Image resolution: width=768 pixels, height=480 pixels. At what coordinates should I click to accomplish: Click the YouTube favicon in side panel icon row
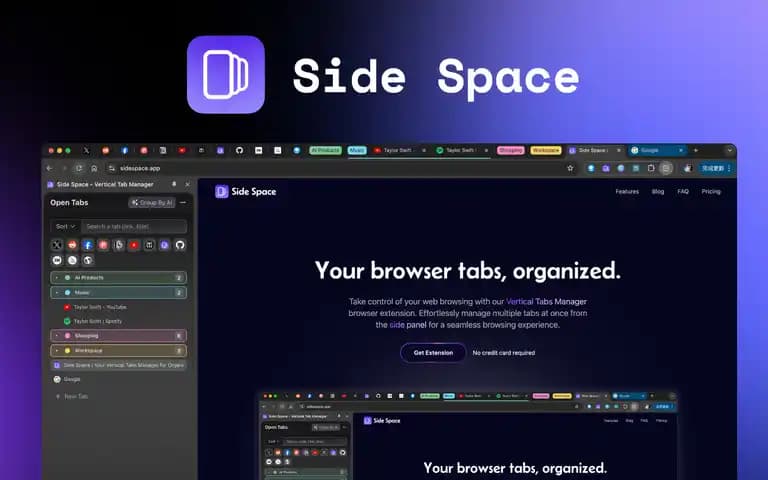click(x=134, y=245)
